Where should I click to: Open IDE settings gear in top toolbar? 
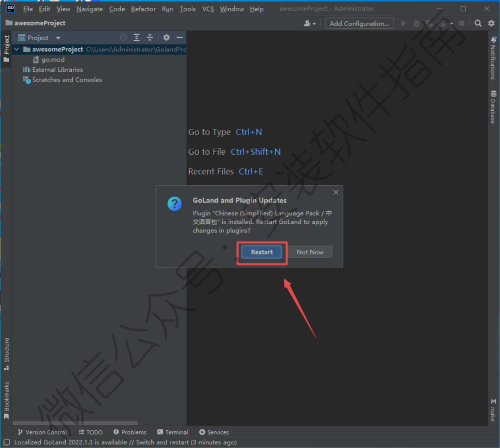[491, 23]
